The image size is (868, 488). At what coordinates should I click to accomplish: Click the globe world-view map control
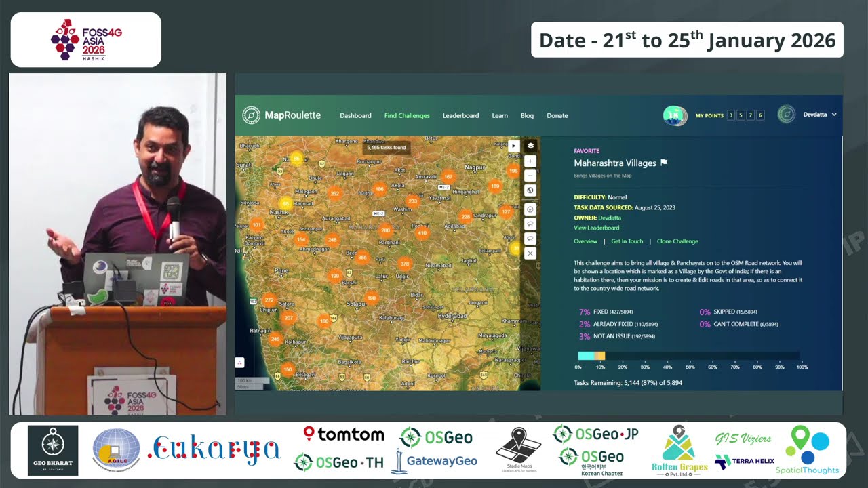tap(530, 190)
